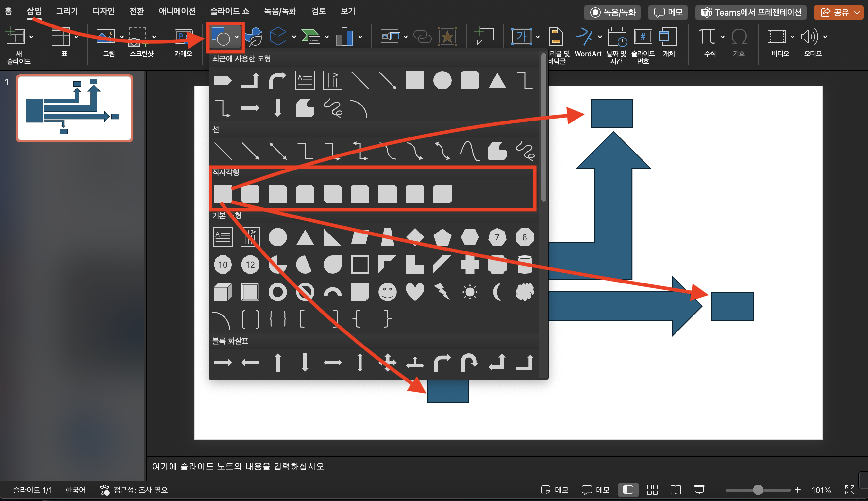868x501 pixels.
Task: Click Teams에서 프레젠테이션 button
Action: pyautogui.click(x=751, y=12)
